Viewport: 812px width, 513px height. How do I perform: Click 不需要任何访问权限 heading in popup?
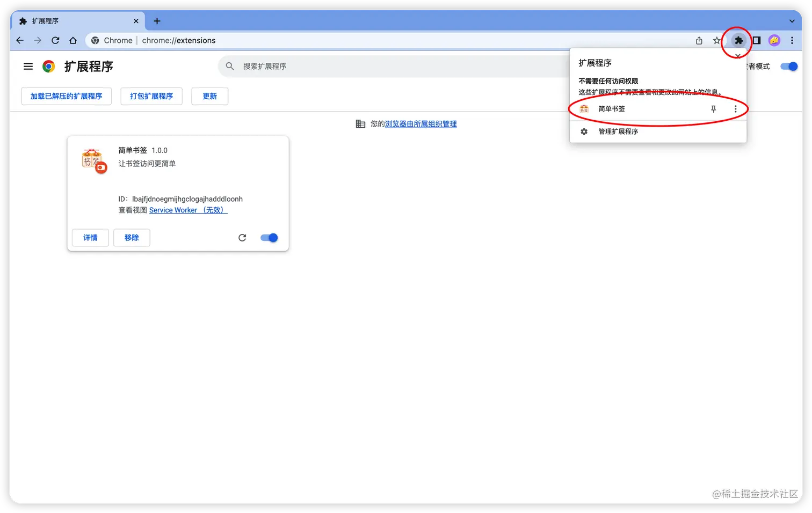point(608,81)
